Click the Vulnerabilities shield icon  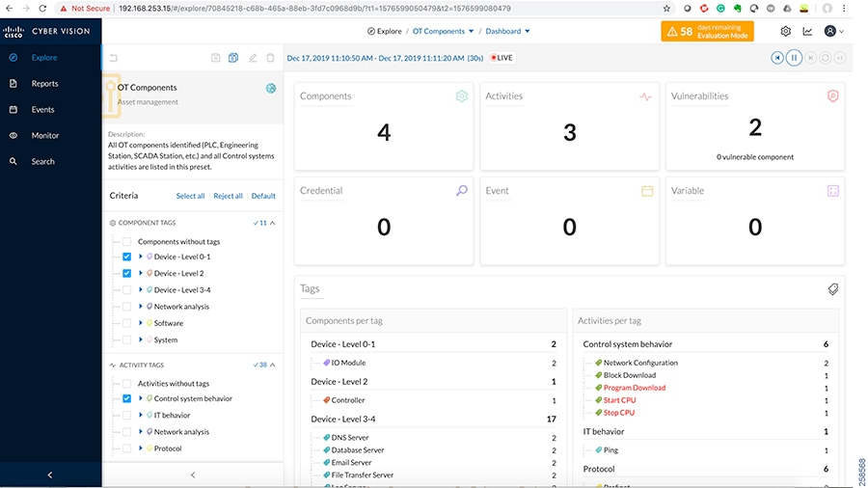[833, 96]
